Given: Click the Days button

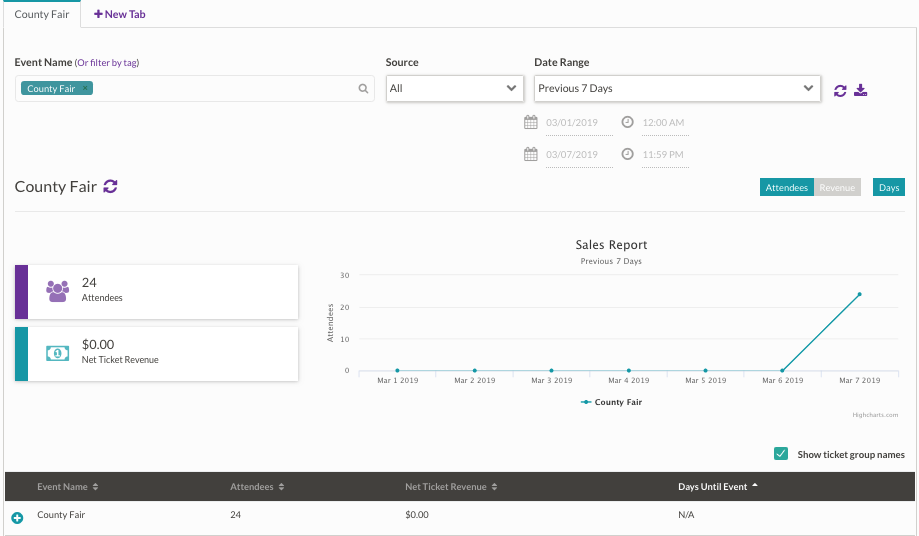Looking at the screenshot, I should pyautogui.click(x=889, y=188).
